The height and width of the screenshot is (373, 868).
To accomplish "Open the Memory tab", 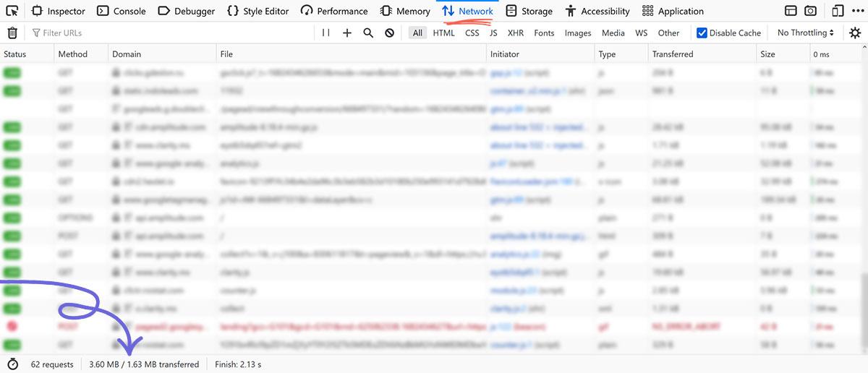I will pyautogui.click(x=405, y=11).
